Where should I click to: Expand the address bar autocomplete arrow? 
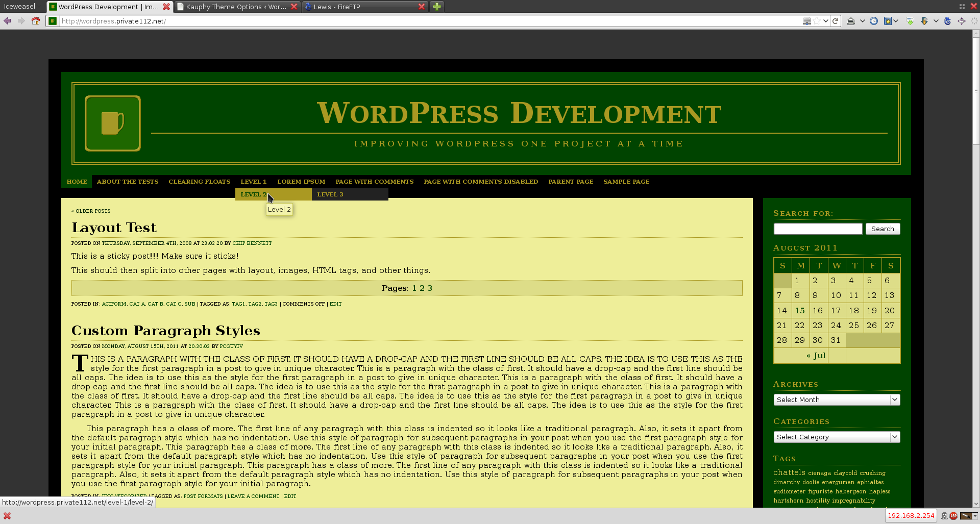pos(825,21)
